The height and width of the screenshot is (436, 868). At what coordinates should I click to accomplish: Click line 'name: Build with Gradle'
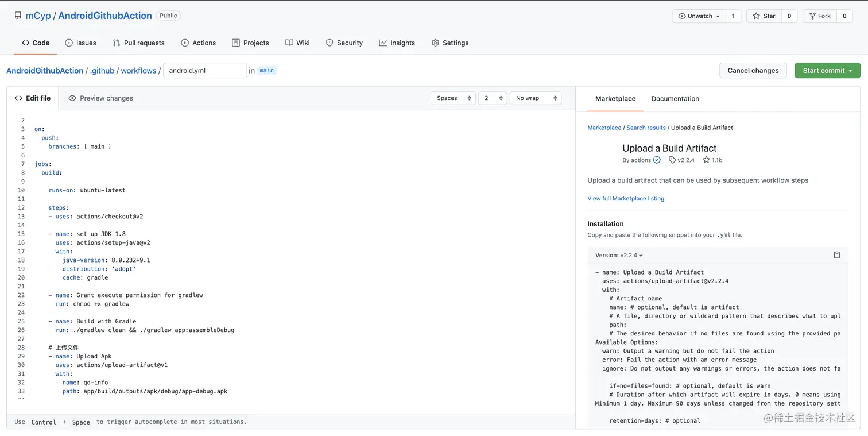[92, 321]
